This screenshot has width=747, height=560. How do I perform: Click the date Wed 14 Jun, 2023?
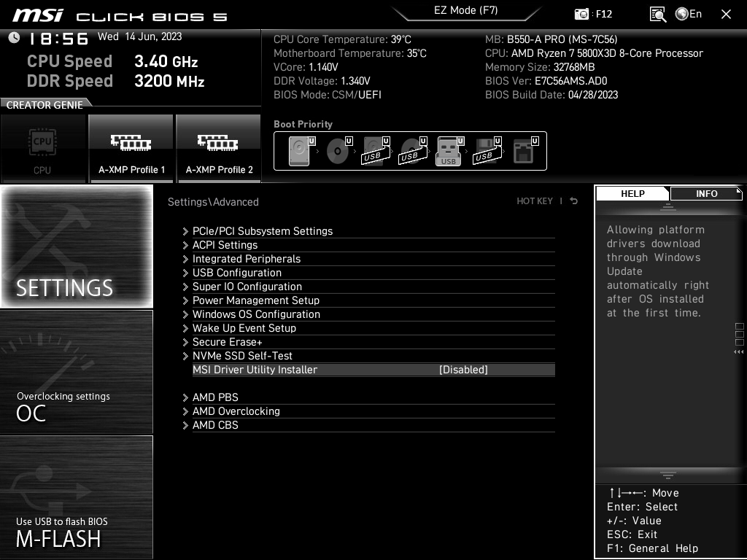(x=139, y=36)
